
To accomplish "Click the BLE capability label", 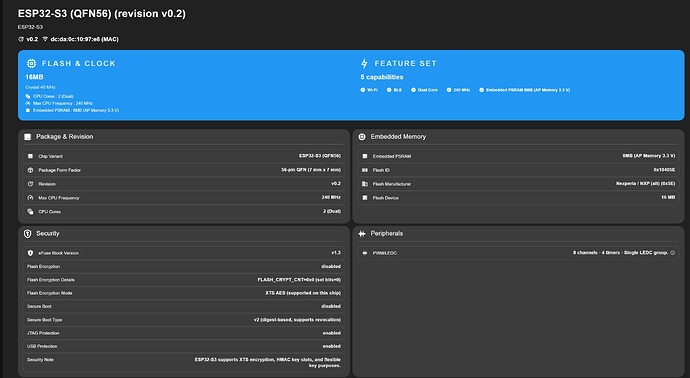I will 398,90.
